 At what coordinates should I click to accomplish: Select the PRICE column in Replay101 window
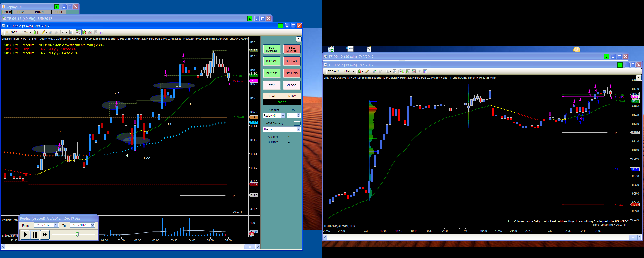coord(40,12)
